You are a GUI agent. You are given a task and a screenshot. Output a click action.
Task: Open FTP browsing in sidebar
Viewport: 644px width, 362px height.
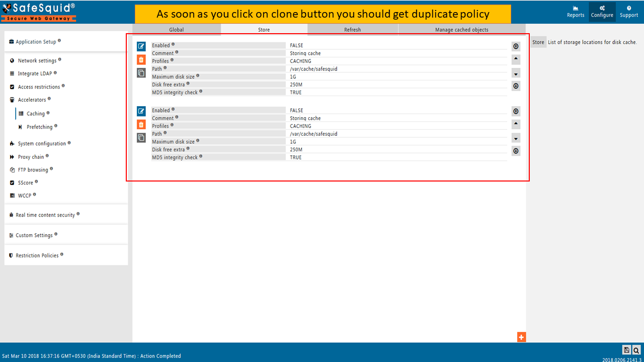click(x=33, y=170)
